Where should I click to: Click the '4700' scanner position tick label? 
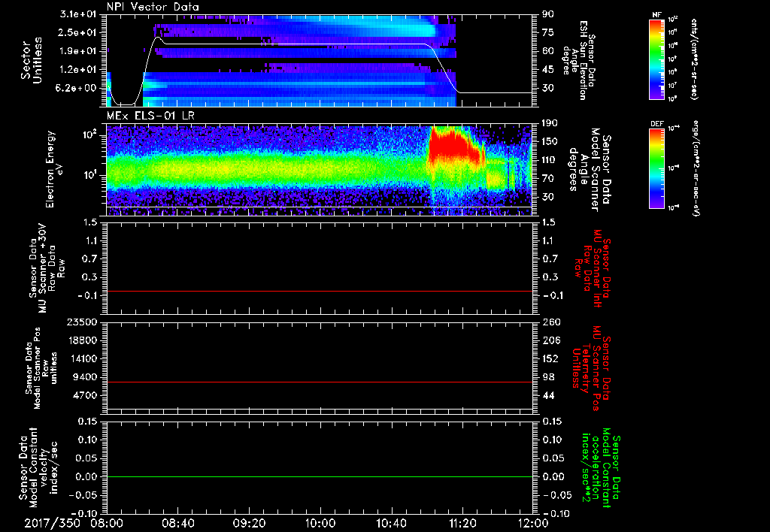point(86,395)
